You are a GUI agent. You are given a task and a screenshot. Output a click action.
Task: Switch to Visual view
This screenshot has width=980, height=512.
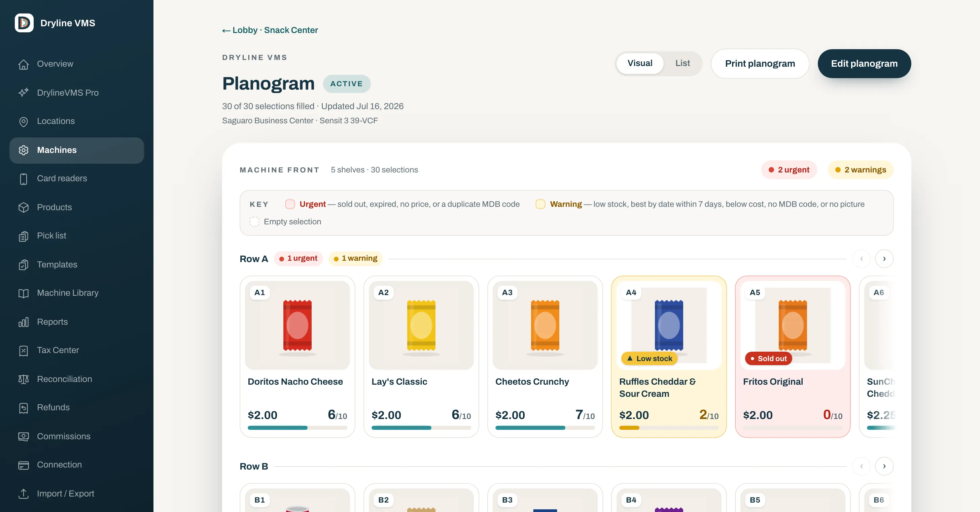639,63
